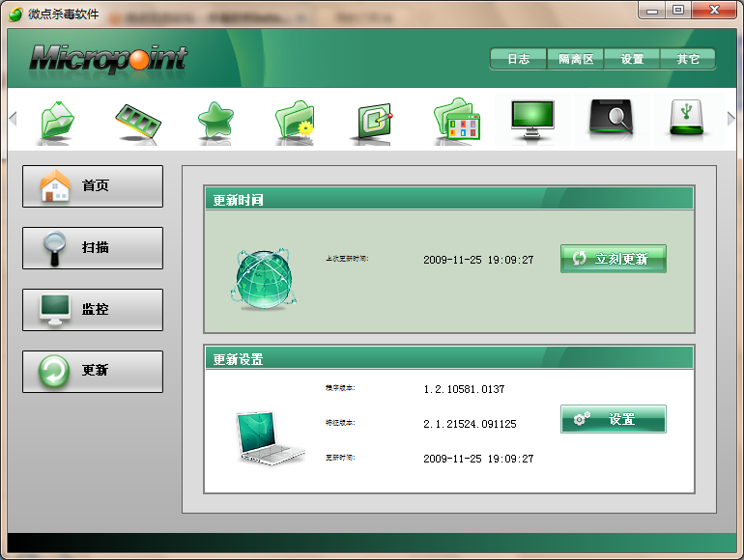This screenshot has height=560, width=744.
Task: Close the 微点杀毒软件 window
Action: (714, 11)
